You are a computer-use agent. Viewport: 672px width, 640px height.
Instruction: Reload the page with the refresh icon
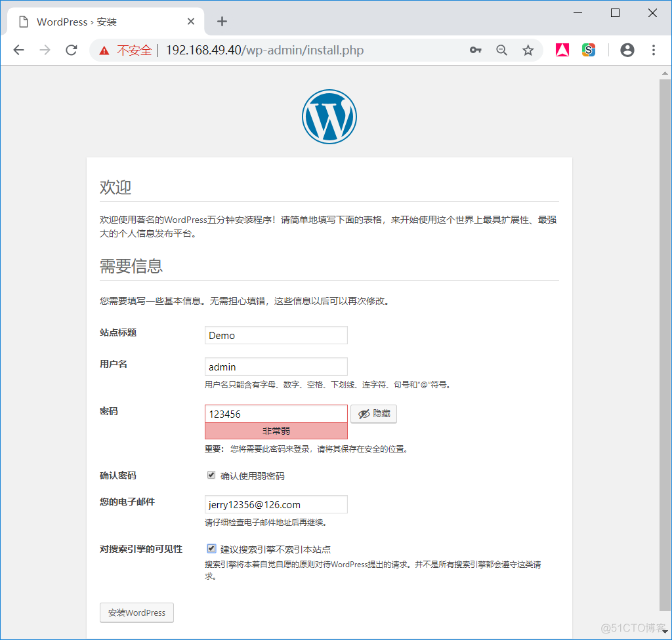coord(72,50)
